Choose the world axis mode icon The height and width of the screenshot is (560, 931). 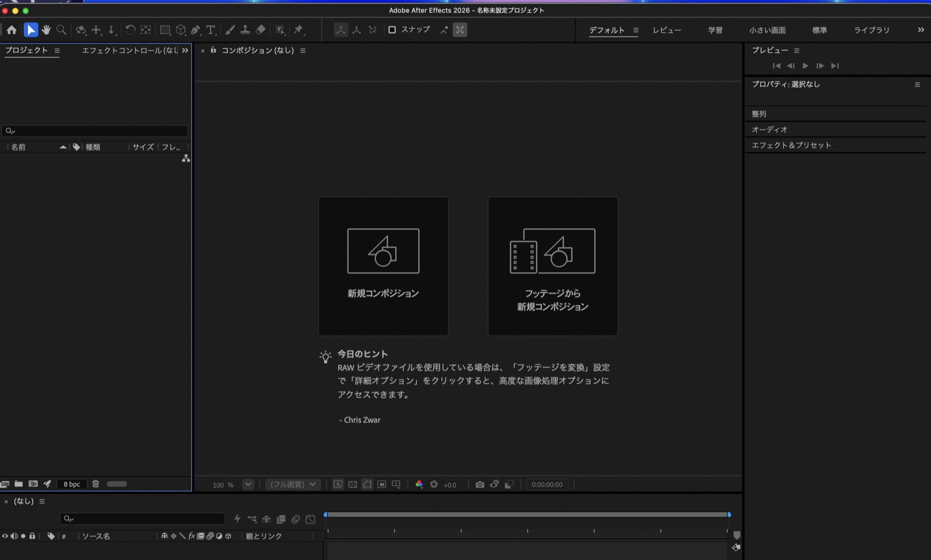pyautogui.click(x=357, y=30)
